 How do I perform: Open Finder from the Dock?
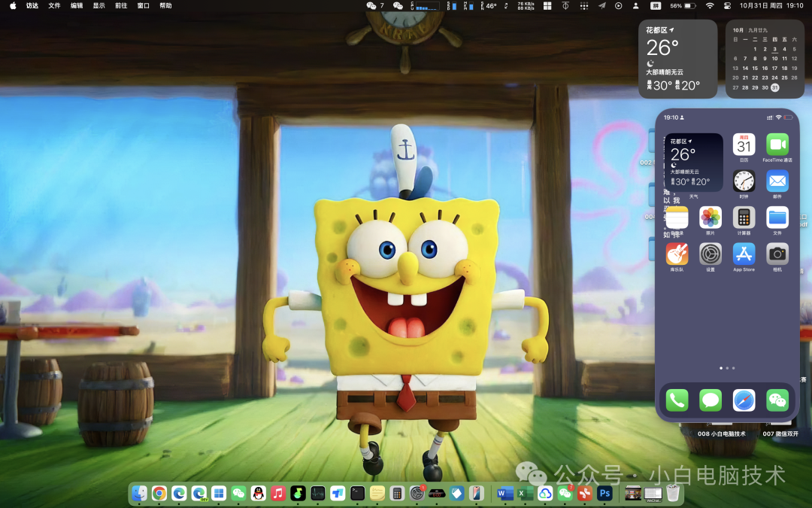pos(139,493)
